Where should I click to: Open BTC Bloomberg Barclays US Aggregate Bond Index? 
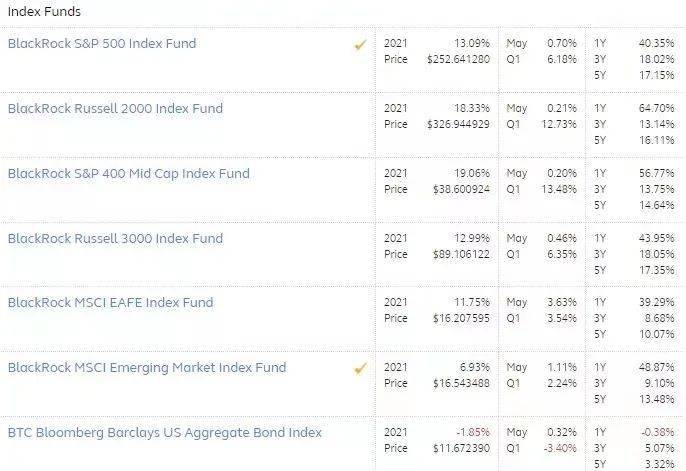click(165, 433)
